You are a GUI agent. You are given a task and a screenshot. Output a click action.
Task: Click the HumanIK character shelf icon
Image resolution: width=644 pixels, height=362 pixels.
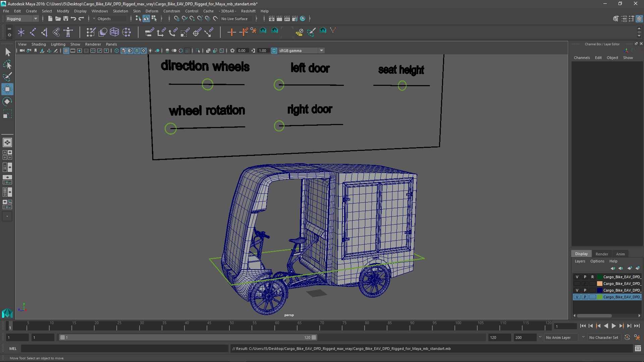68,32
